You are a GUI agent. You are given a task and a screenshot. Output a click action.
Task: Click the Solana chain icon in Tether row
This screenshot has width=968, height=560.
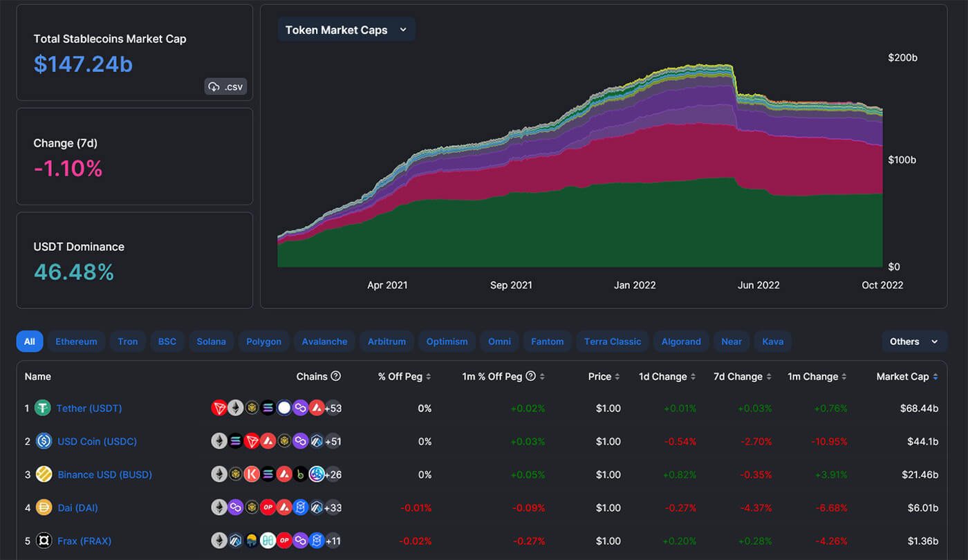[x=268, y=408]
